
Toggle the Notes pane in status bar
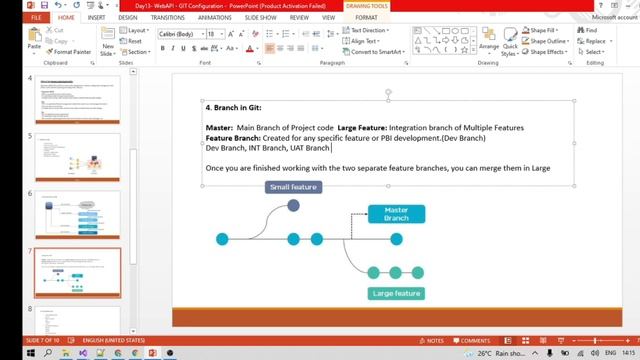click(x=431, y=340)
